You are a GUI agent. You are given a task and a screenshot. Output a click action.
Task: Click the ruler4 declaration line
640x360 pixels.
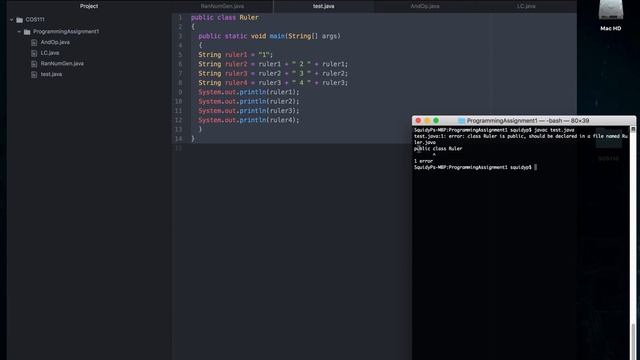[x=273, y=83]
